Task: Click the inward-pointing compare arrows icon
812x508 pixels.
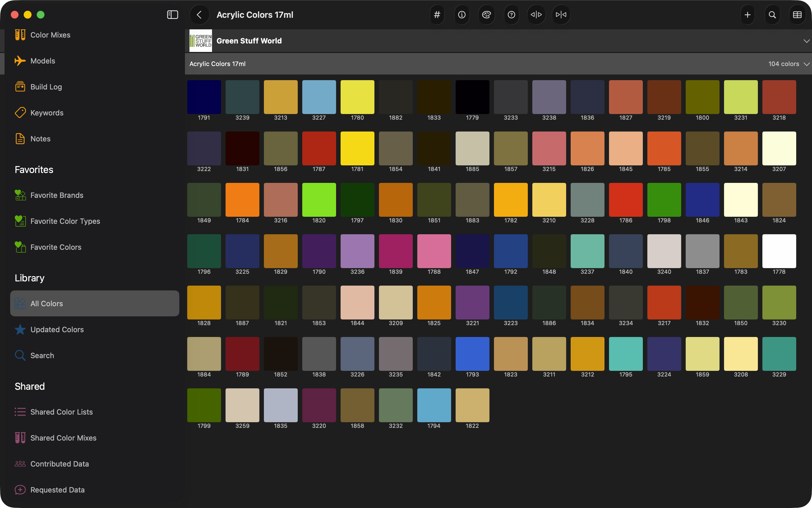Action: point(561,15)
